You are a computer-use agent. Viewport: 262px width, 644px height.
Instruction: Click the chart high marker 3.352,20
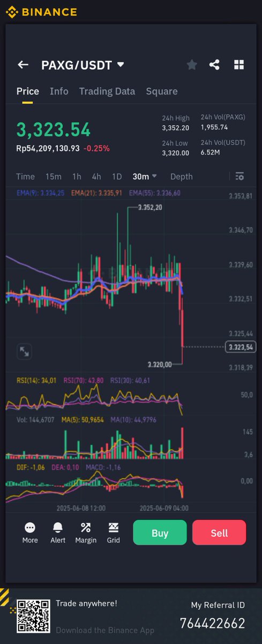[x=149, y=207]
